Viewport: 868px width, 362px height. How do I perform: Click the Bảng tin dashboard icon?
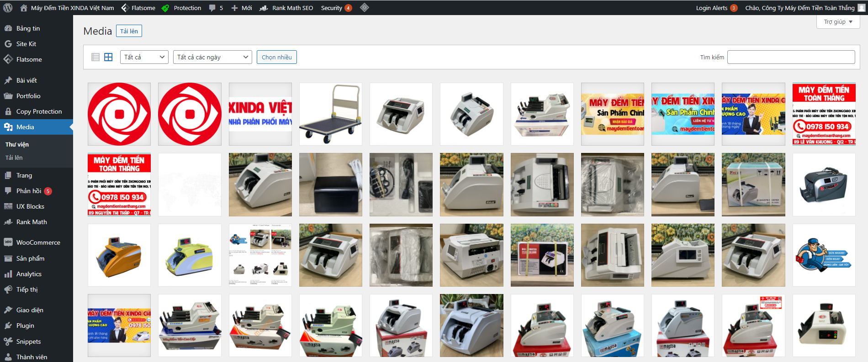[x=8, y=28]
